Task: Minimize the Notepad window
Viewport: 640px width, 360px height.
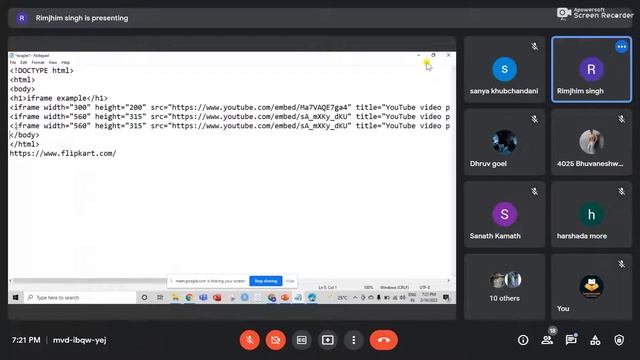Action: point(418,55)
